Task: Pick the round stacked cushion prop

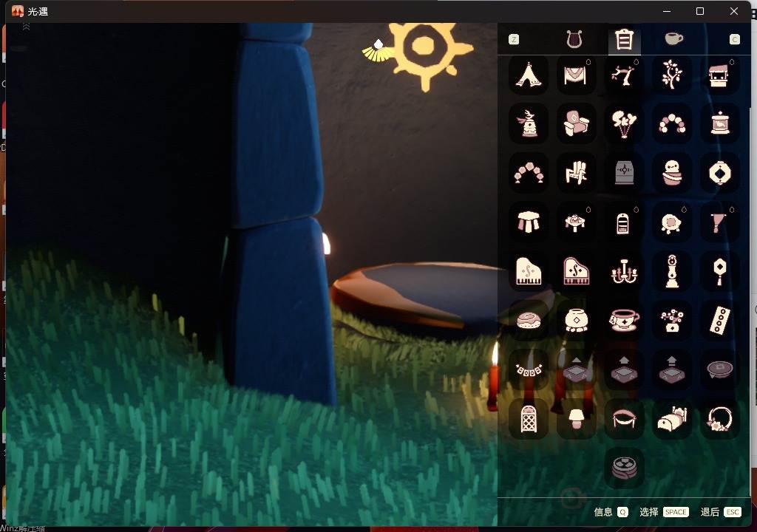Action: click(x=623, y=468)
